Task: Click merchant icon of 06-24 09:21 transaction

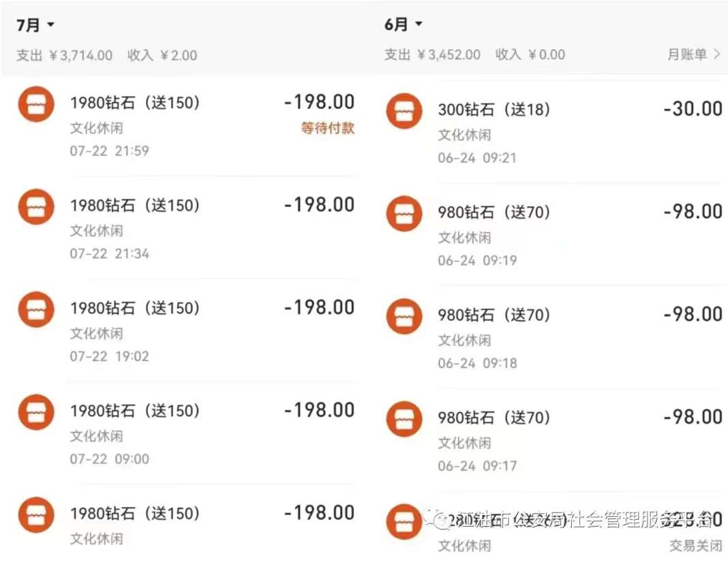Action: [404, 111]
